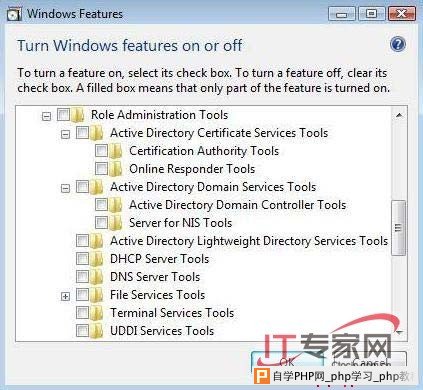Collapse Active Directory Certificate Services Tools node

[66, 134]
